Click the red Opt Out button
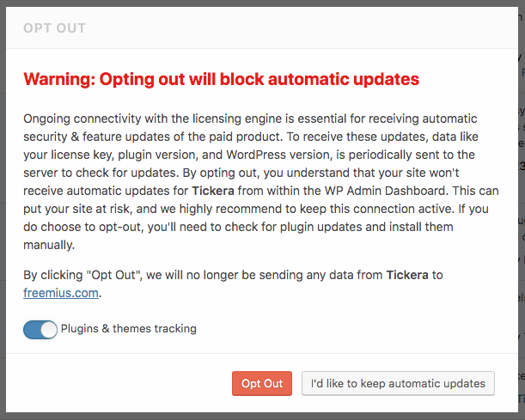The image size is (525, 420). click(x=262, y=383)
